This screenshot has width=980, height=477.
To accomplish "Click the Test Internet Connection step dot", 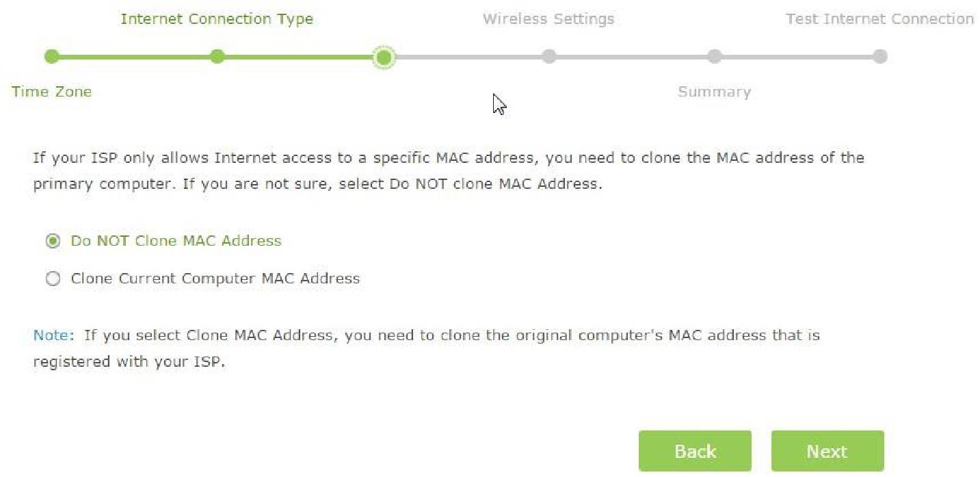I will [x=880, y=57].
